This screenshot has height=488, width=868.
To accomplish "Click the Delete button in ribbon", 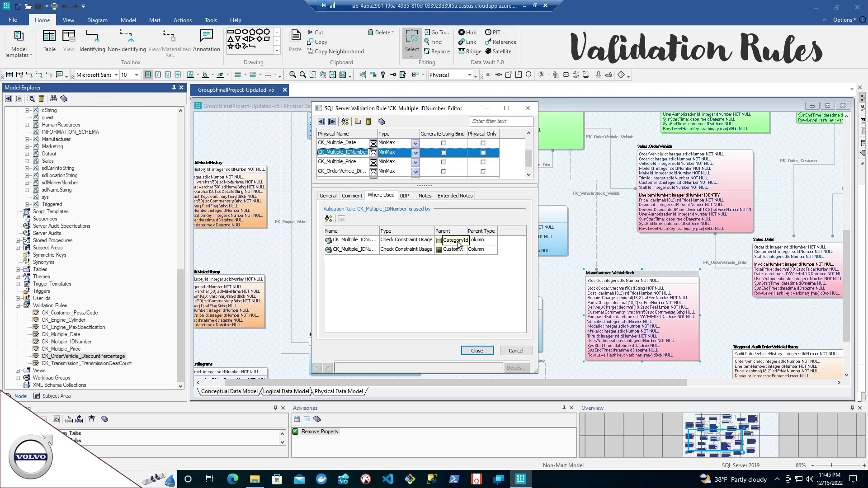I will (x=381, y=32).
